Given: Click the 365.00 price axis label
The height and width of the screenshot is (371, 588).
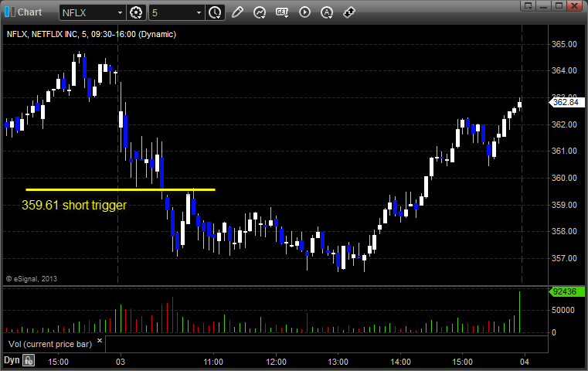Looking at the screenshot, I should pos(564,44).
